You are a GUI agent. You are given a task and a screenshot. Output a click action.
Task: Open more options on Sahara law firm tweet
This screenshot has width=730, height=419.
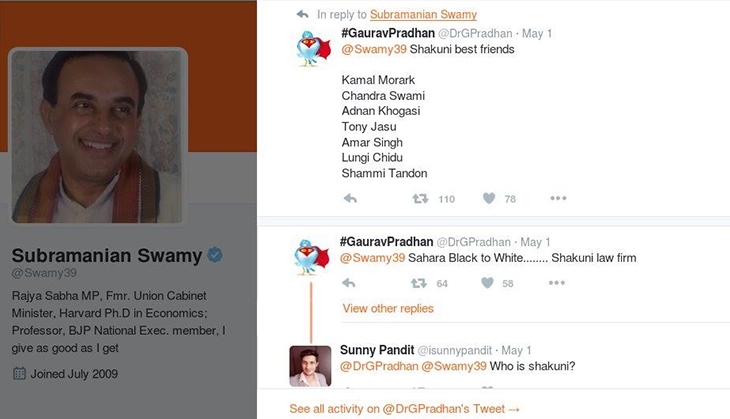click(557, 283)
